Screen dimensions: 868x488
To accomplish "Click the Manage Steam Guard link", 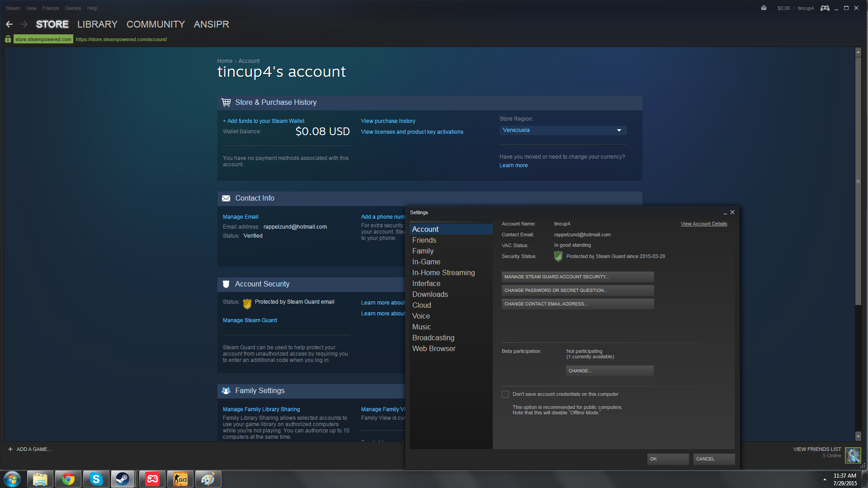I will coord(250,320).
